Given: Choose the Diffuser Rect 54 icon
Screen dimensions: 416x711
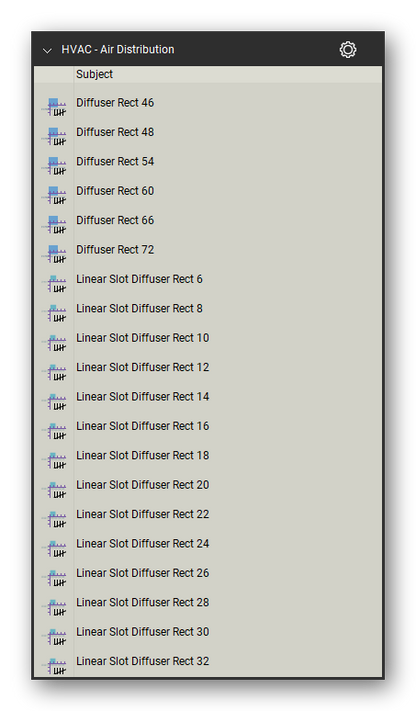Looking at the screenshot, I should tap(54, 166).
